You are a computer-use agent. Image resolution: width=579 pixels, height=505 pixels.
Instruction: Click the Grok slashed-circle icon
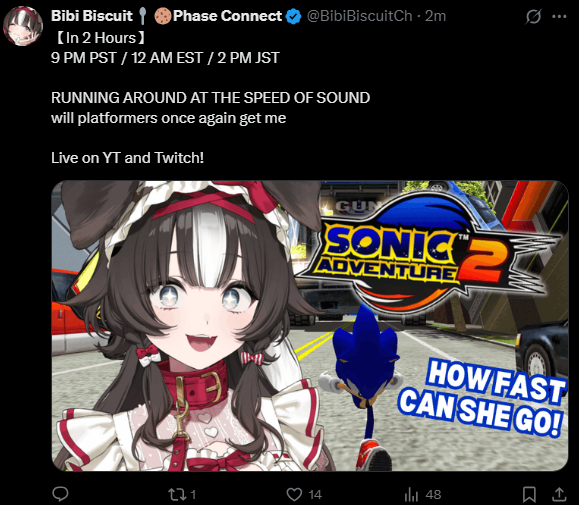533,16
